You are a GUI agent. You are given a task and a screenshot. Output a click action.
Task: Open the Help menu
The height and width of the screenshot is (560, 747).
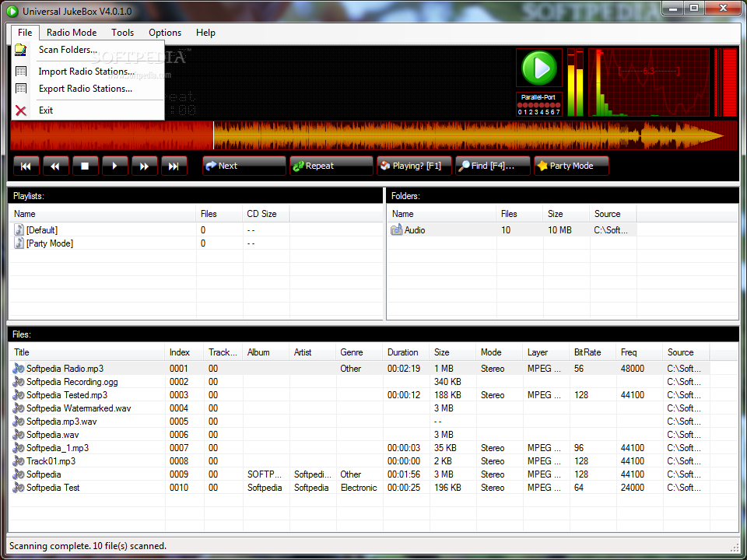coord(205,33)
